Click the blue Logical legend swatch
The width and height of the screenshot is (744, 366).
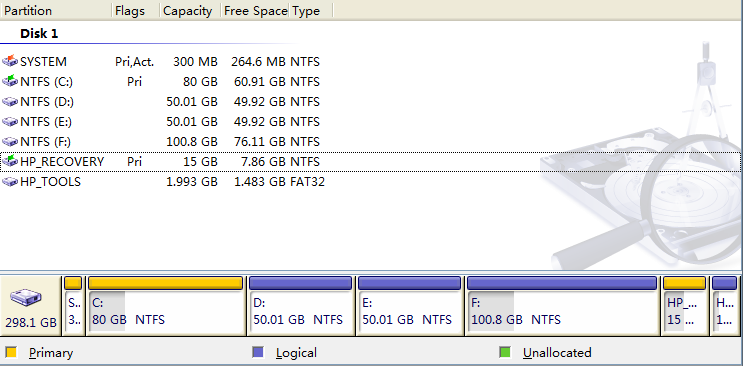258,352
